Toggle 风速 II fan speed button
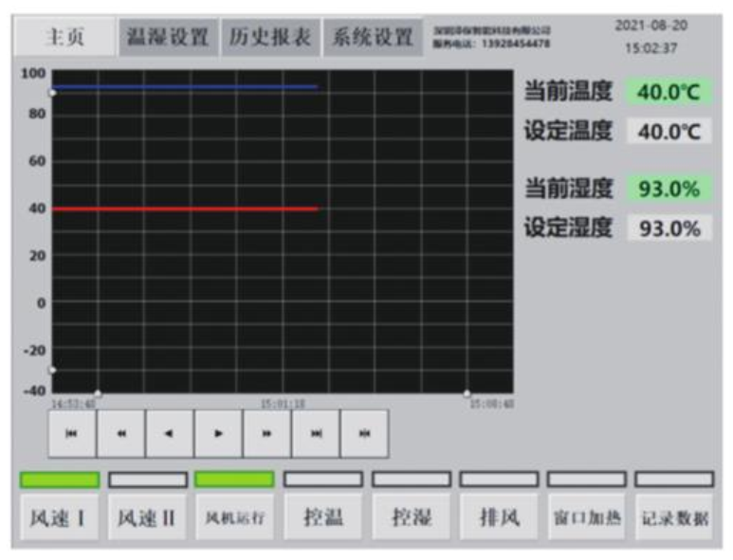 tap(147, 518)
